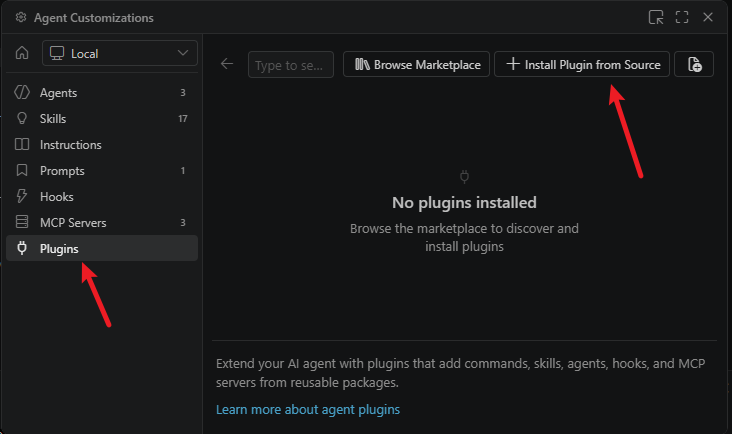Open the MCP Servers section
Screen dimensions: 732x434
102,223
